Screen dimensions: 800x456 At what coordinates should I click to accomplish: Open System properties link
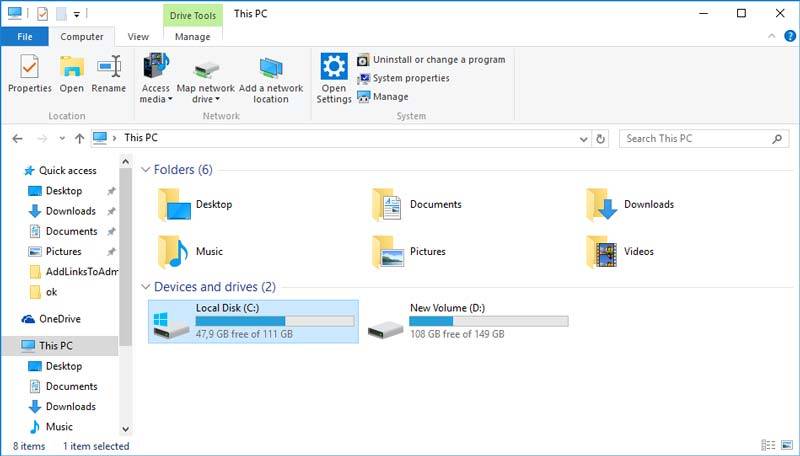[404, 78]
